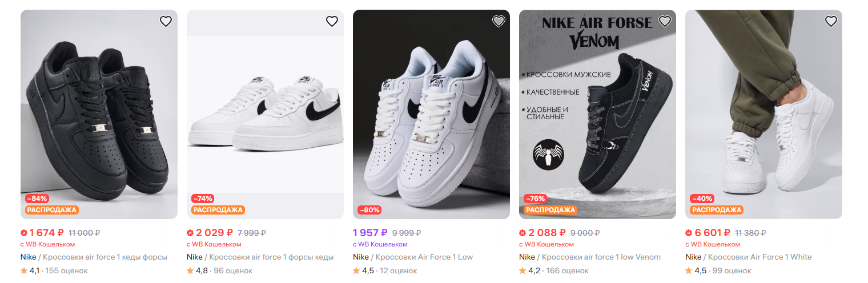Open the black sneakers product photo
The width and height of the screenshot is (868, 283).
click(x=99, y=114)
